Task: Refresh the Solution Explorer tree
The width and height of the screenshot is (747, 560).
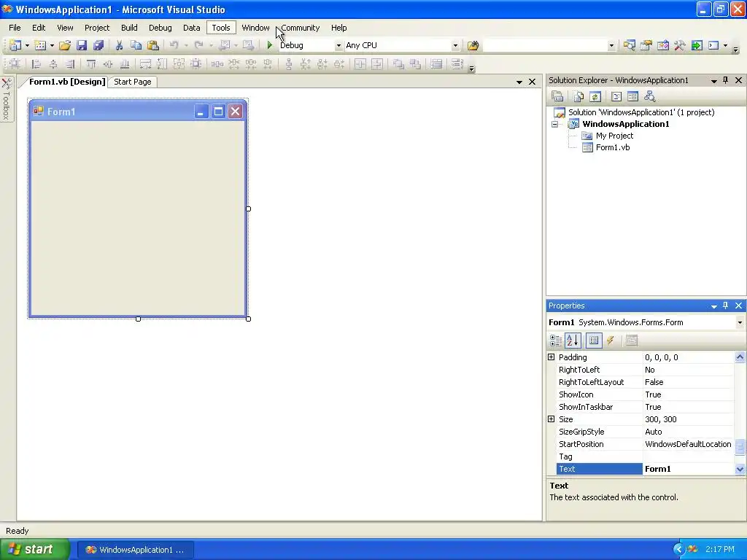Action: coord(595,97)
